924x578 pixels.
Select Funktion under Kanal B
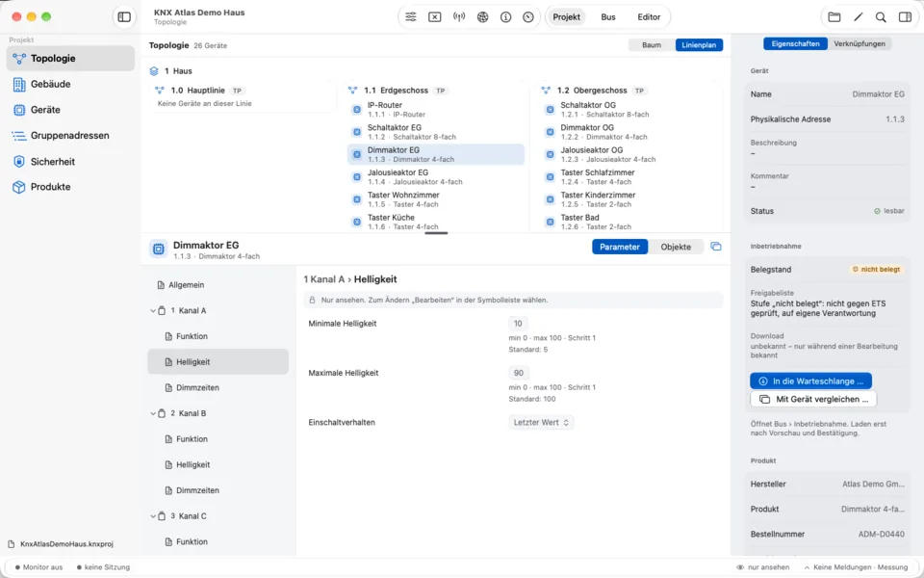[218, 439]
